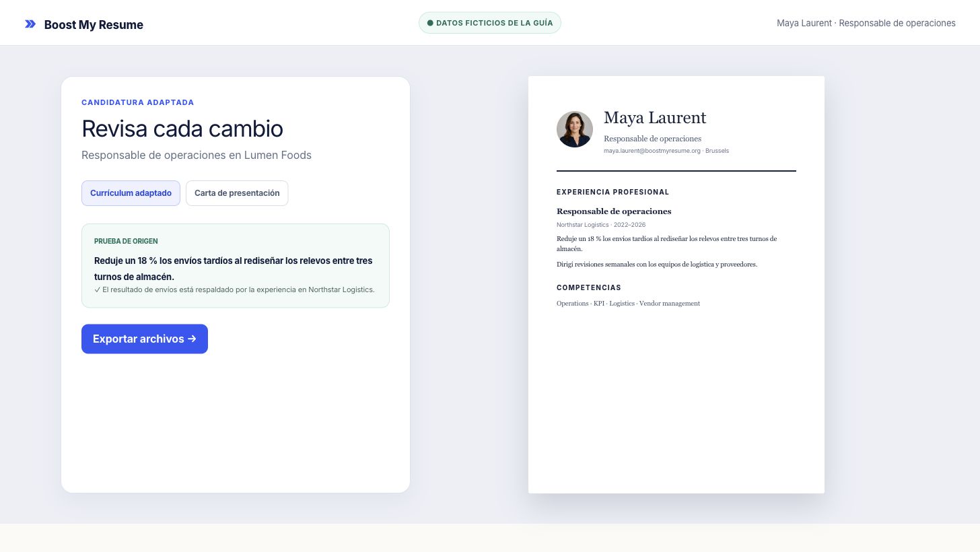980x552 pixels.
Task: Click the Northstar Logistics · 2022–2026 line
Action: pos(601,225)
